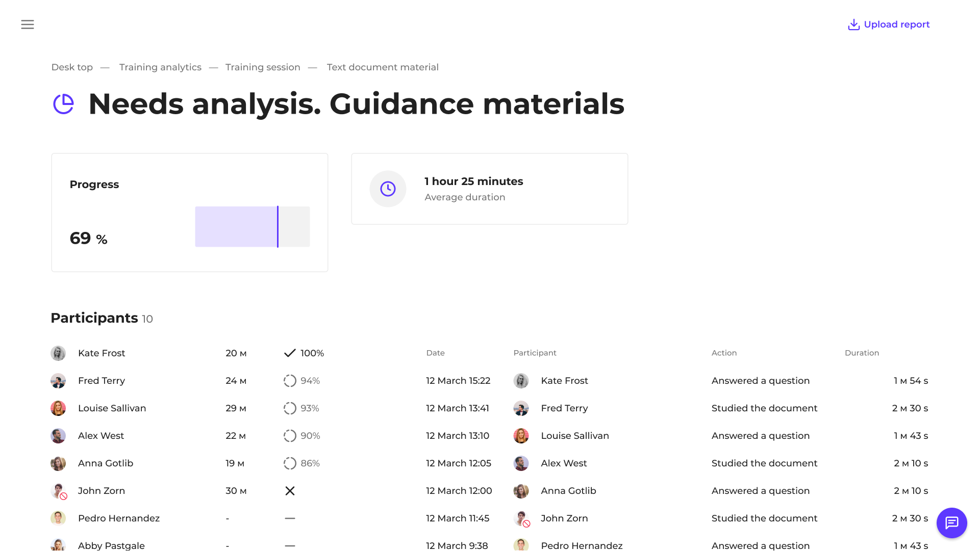Open the hamburger menu
This screenshot has width=980, height=551.
(x=28, y=24)
